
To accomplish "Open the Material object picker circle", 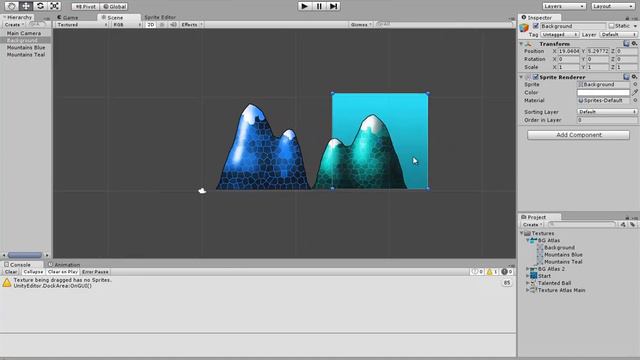I will click(635, 100).
